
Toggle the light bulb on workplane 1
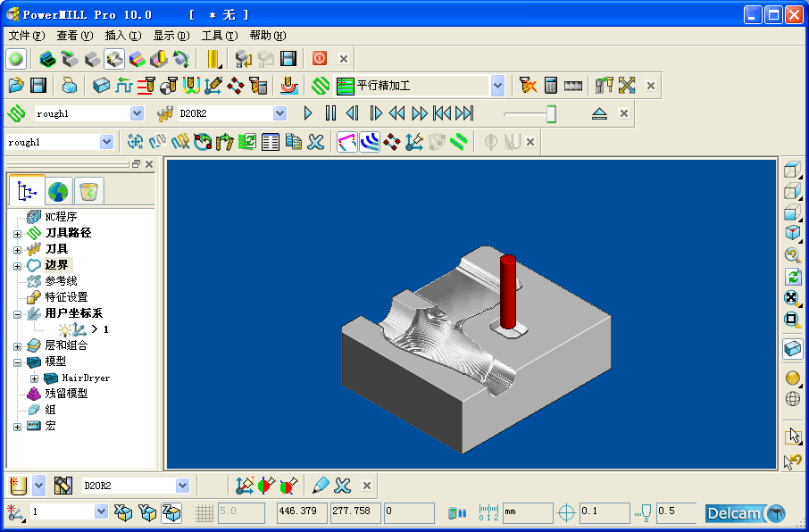tap(65, 329)
